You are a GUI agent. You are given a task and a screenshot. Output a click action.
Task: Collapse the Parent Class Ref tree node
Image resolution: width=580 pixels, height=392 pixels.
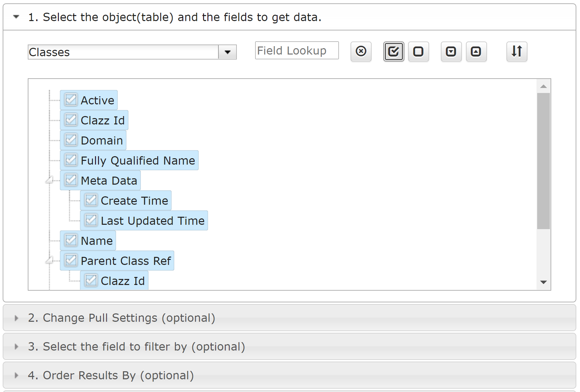pyautogui.click(x=50, y=260)
